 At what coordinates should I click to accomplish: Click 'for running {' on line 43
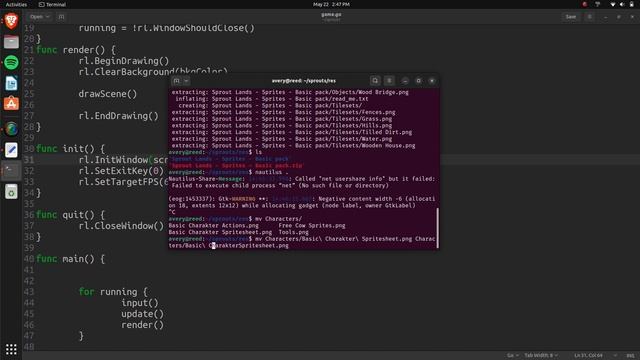tap(113, 292)
